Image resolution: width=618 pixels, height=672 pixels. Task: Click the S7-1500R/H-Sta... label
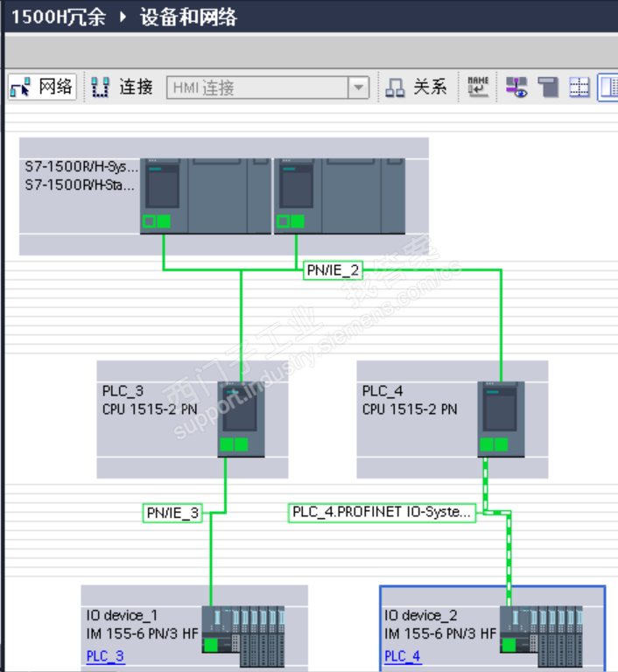click(80, 185)
